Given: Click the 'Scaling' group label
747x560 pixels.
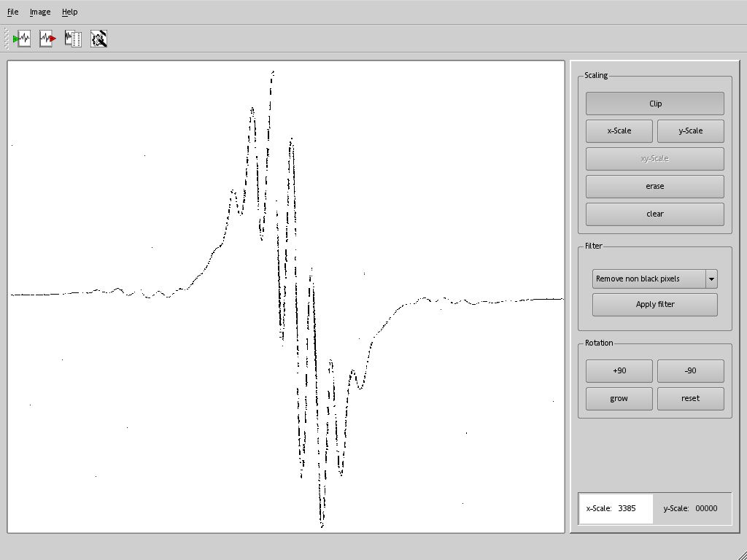Looking at the screenshot, I should click(x=596, y=75).
